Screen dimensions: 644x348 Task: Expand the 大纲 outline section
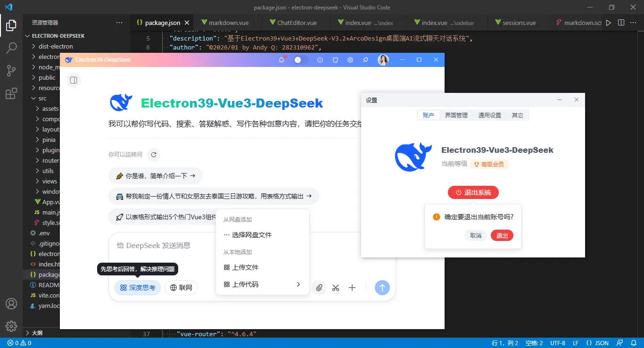[38, 332]
